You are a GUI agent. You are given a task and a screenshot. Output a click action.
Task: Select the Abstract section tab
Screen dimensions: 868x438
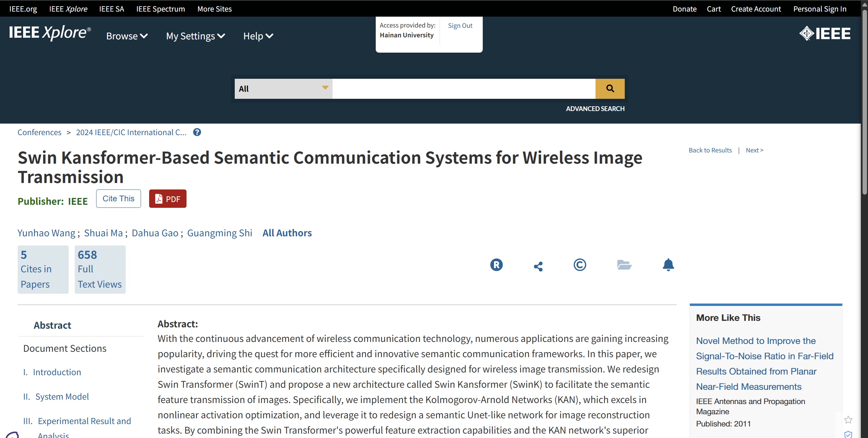click(52, 325)
